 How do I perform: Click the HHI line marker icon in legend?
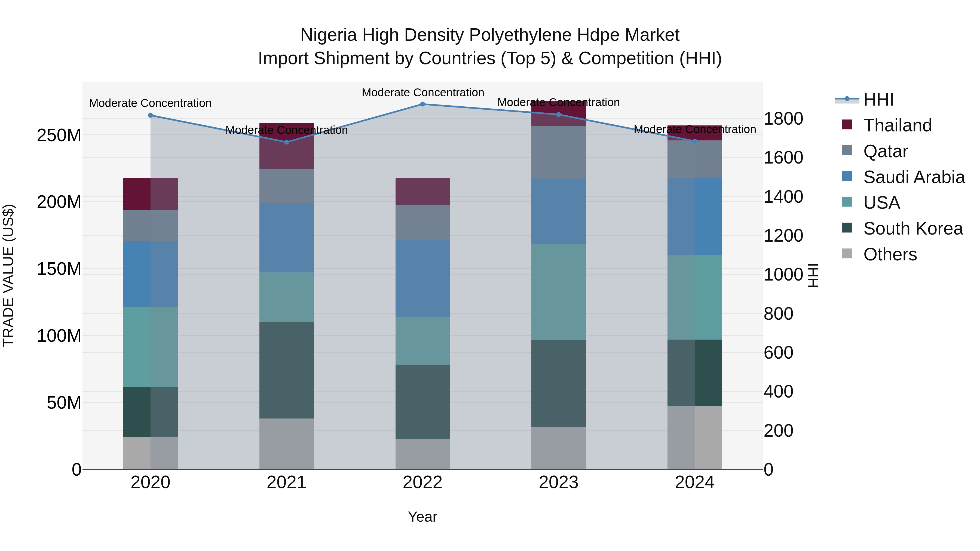click(x=847, y=99)
